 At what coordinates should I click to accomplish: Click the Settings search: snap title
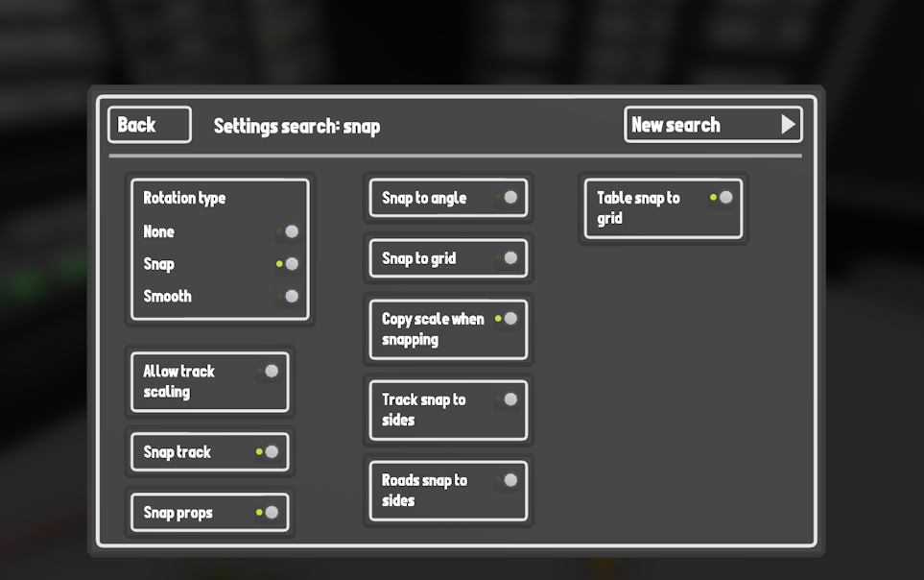(296, 126)
